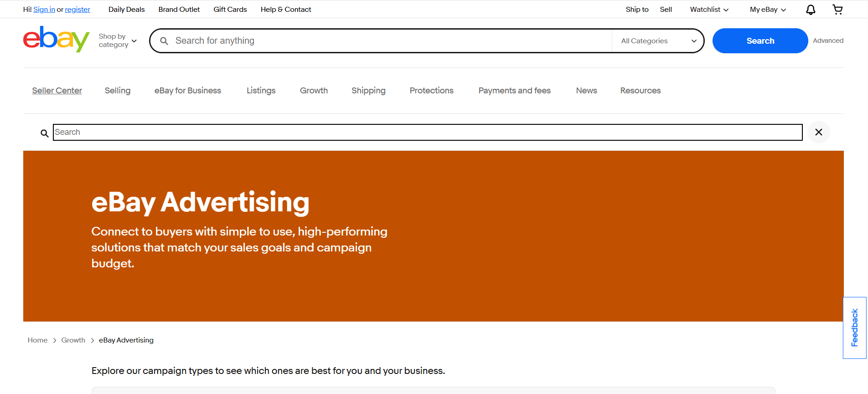Close the Seller Center search bar
This screenshot has height=394, width=868.
(x=819, y=132)
